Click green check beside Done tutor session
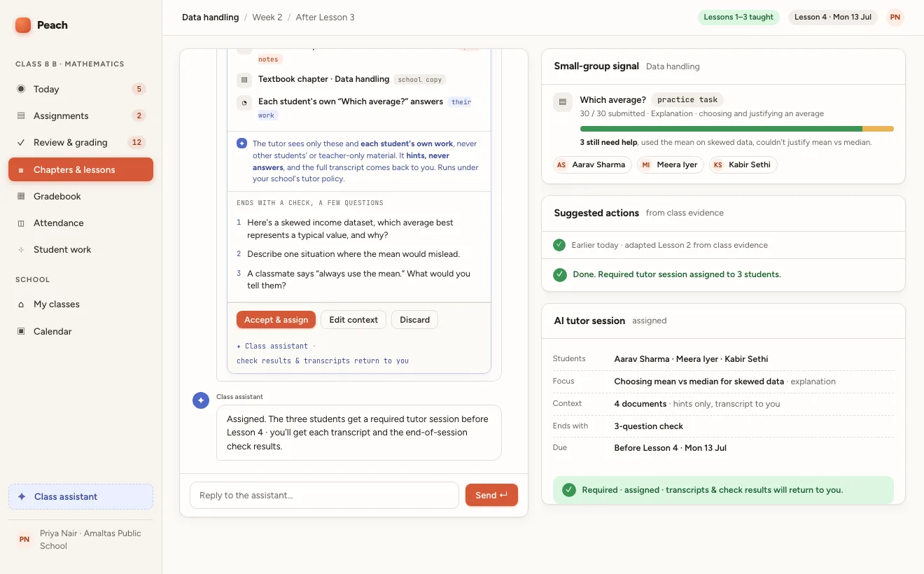The height and width of the screenshot is (574, 924). [559, 274]
